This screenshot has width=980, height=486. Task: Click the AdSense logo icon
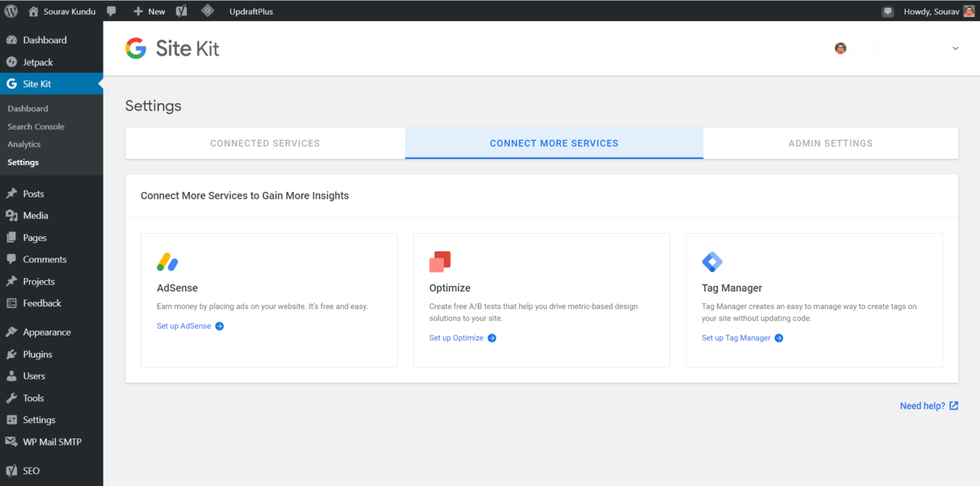(x=167, y=262)
